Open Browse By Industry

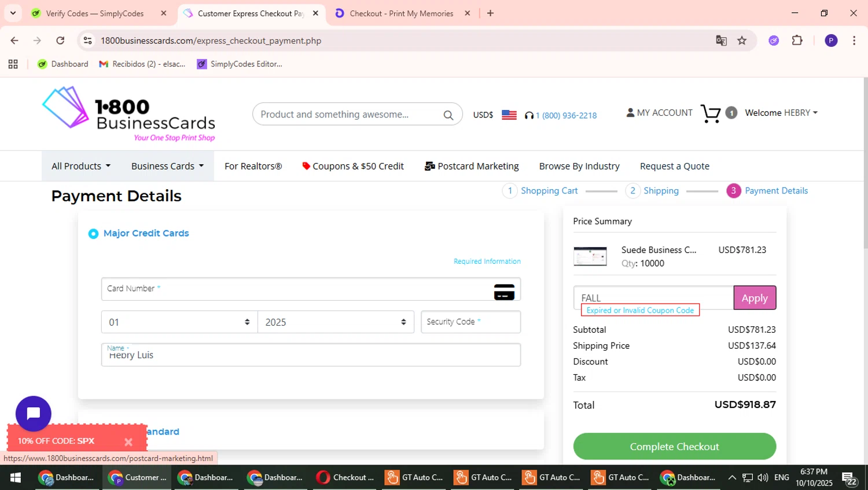(x=579, y=166)
